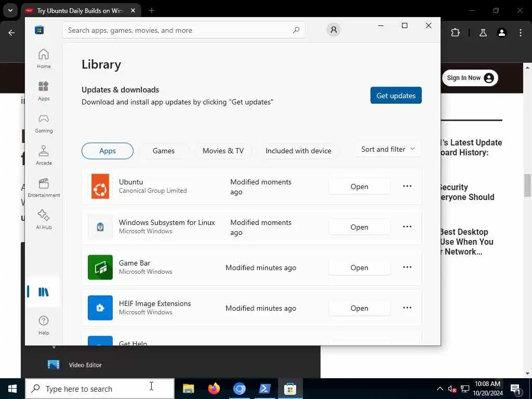Go to Apps in Store sidebar
The height and width of the screenshot is (399, 532).
(x=44, y=91)
